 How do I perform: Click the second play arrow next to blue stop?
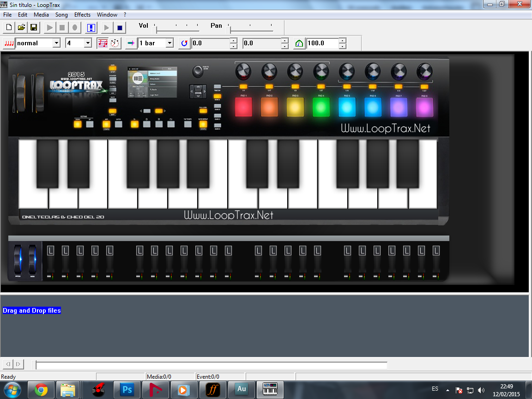[x=107, y=28]
